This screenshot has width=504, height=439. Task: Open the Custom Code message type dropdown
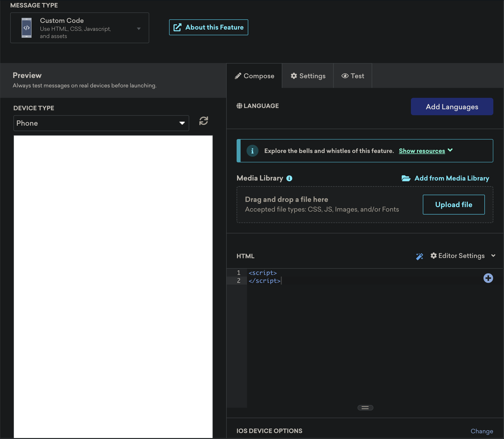tap(138, 28)
